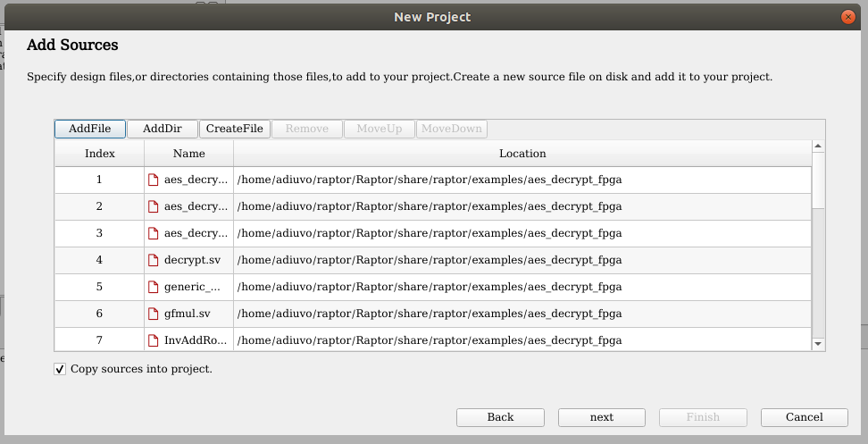
Task: Click the AddFile button
Action: point(89,129)
